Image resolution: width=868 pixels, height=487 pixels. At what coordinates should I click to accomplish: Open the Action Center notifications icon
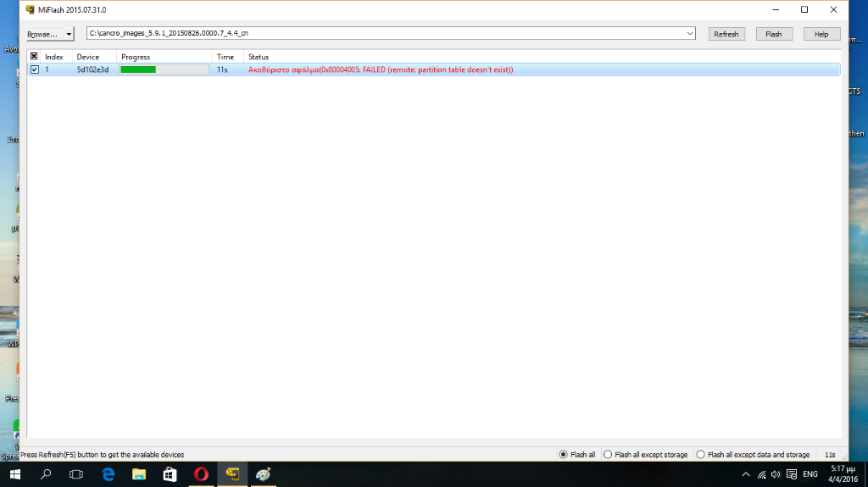coord(792,474)
